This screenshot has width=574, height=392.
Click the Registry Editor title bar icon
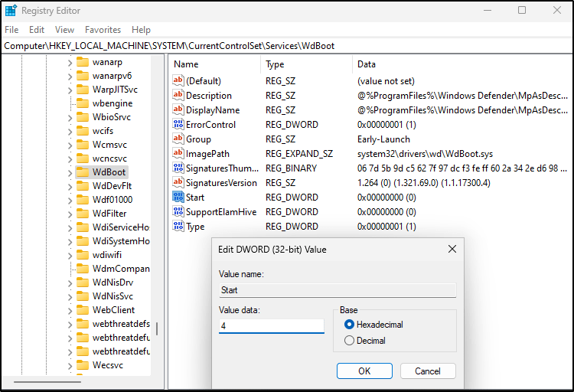[x=11, y=11]
